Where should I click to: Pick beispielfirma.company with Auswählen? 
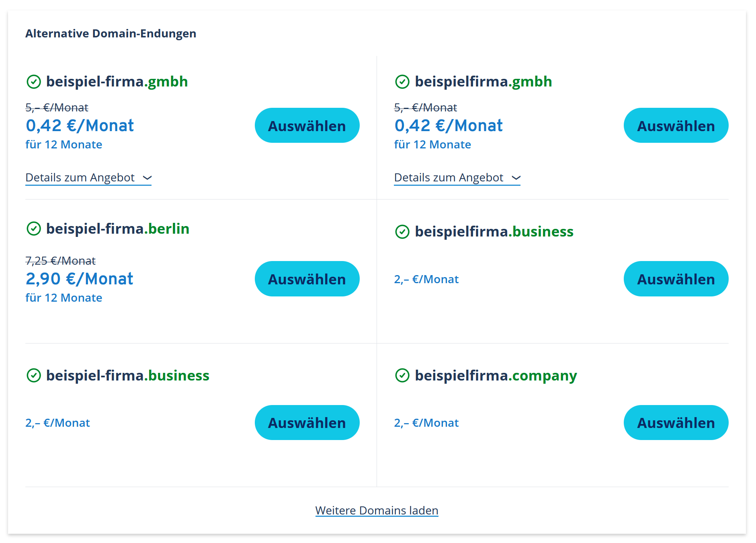click(676, 422)
